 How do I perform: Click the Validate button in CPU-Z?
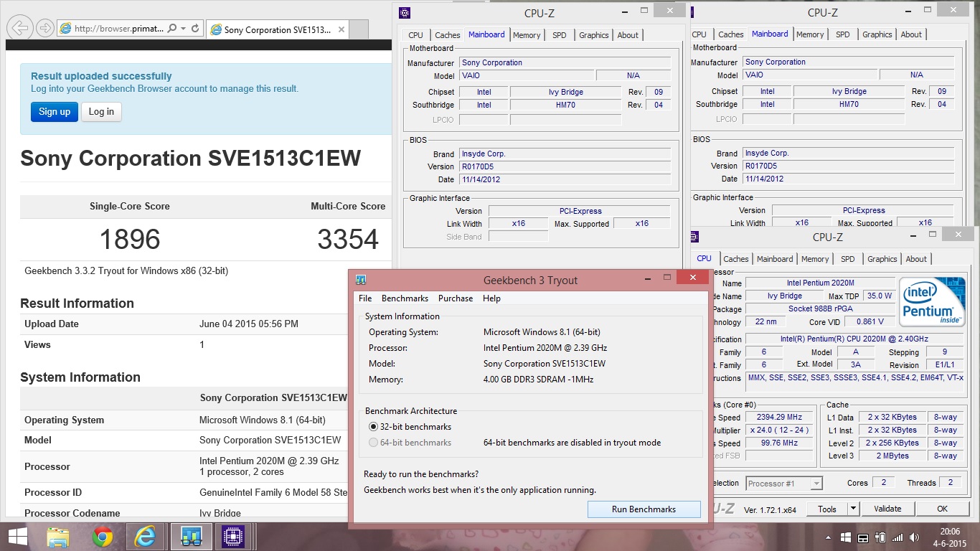click(x=887, y=509)
